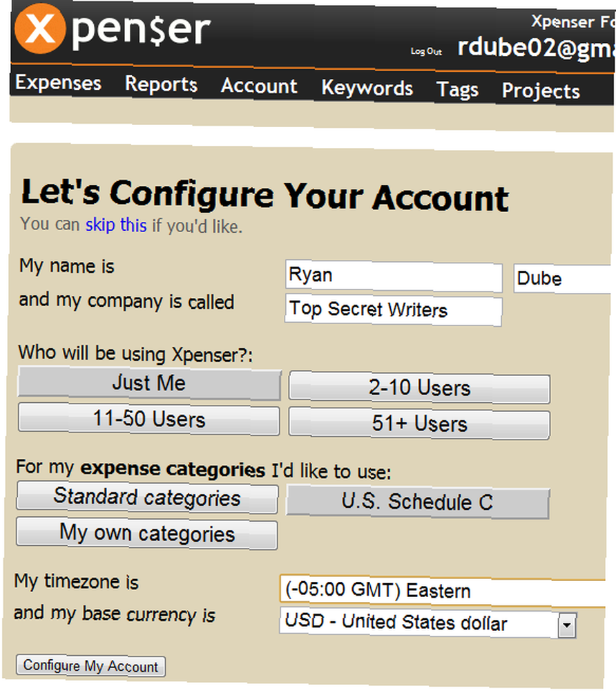Navigate to Keywords
Screen dimensions: 616x691
click(367, 88)
